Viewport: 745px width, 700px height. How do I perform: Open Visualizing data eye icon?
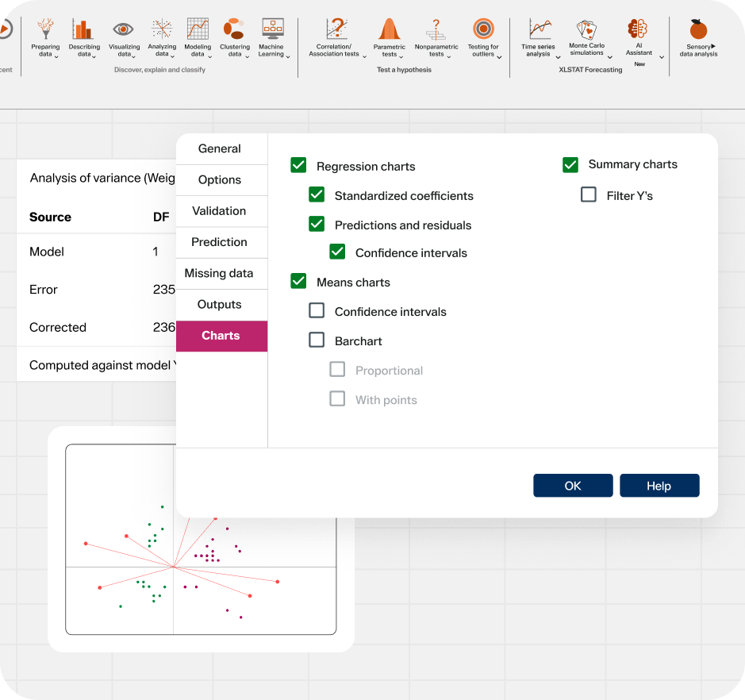(x=123, y=29)
